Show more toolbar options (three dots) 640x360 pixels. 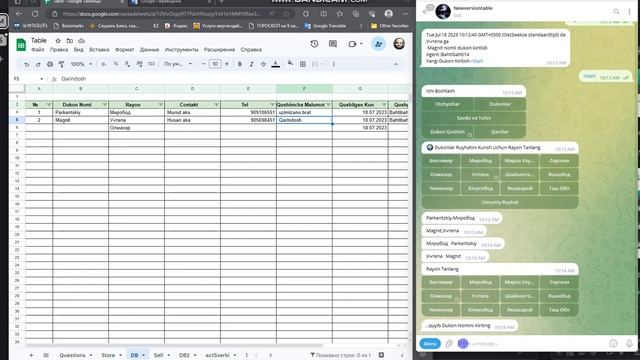(x=334, y=64)
